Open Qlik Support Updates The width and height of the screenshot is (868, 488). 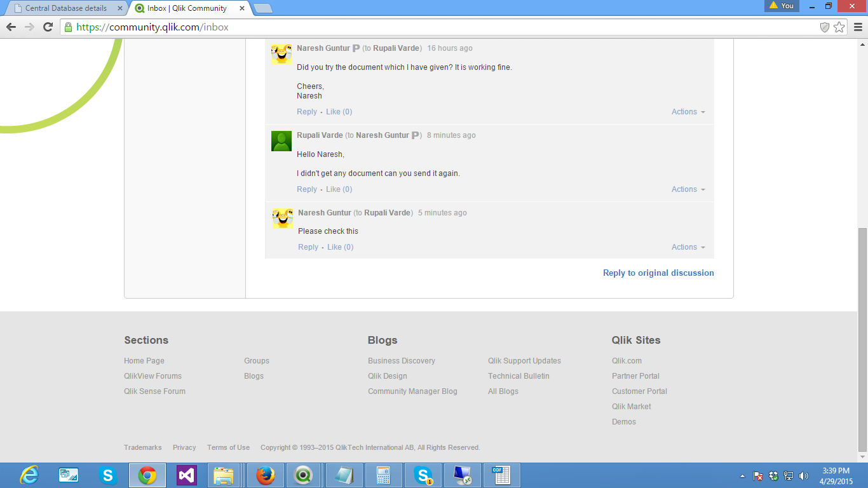point(524,361)
